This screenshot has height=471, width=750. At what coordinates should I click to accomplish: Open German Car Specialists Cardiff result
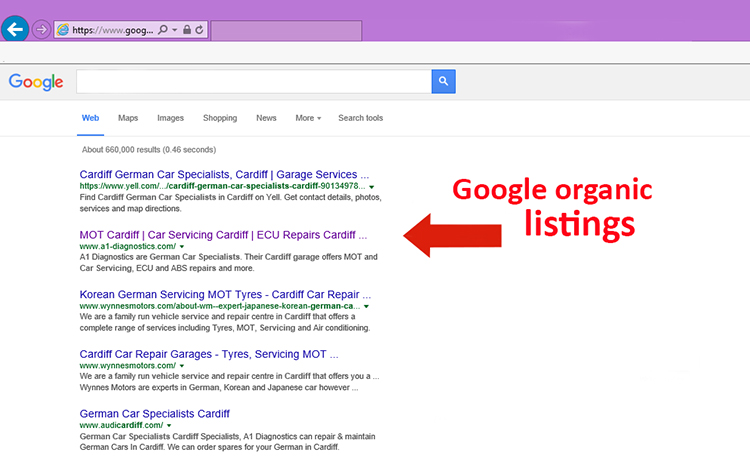154,414
